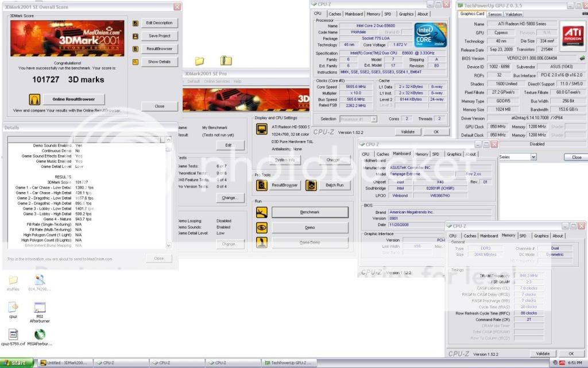Image resolution: width=588 pixels, height=368 pixels.
Task: Click the Demo button in 3DMark2001
Action: [x=310, y=228]
